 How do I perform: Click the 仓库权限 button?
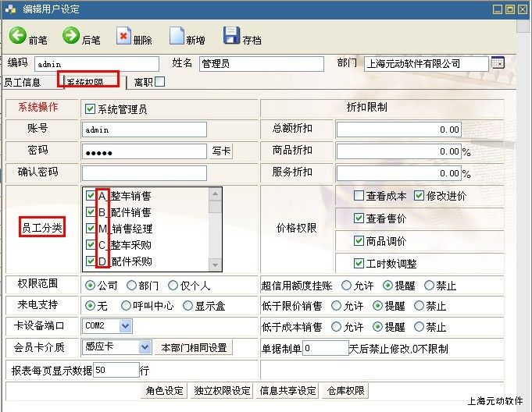click(345, 391)
